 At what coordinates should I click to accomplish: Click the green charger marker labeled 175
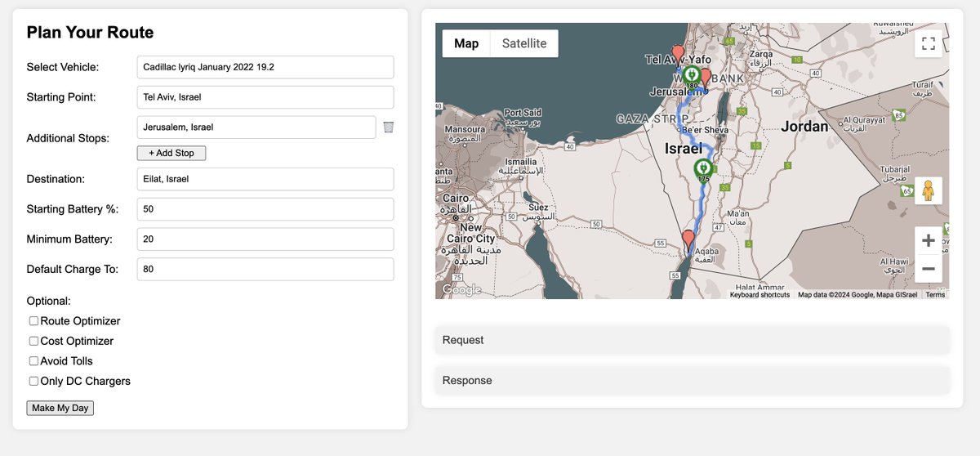[x=702, y=171]
